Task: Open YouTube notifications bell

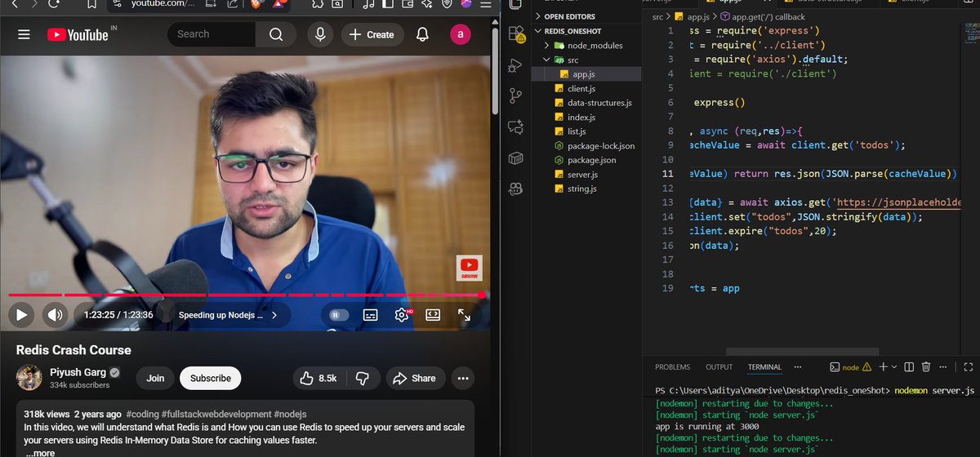Action: tap(422, 34)
